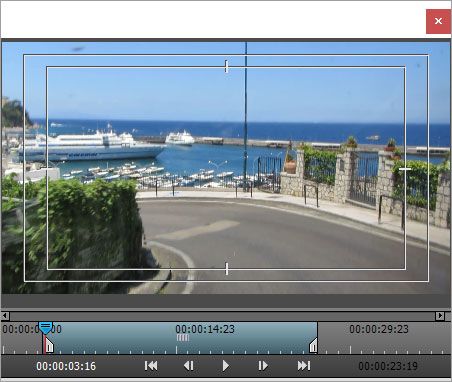Jump to the previous edit point
The image size is (452, 382).
coord(151,366)
